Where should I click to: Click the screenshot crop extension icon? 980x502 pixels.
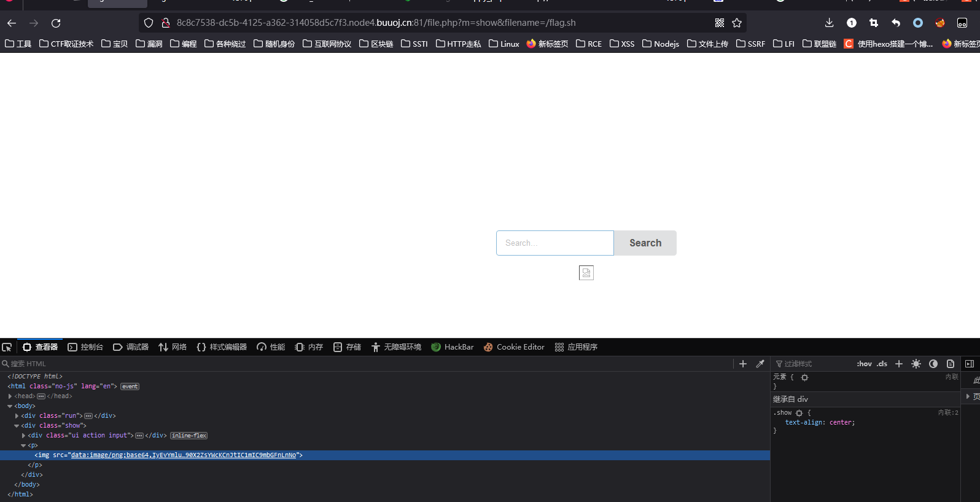point(873,23)
